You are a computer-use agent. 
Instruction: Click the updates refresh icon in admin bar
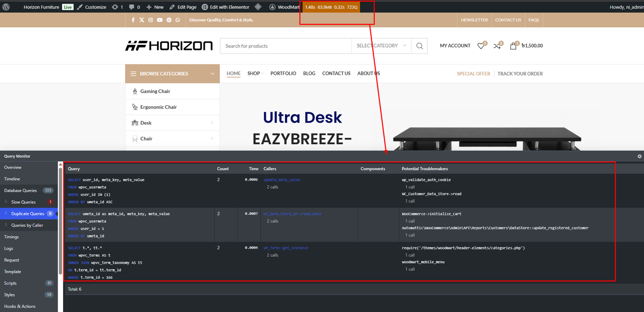coord(115,7)
